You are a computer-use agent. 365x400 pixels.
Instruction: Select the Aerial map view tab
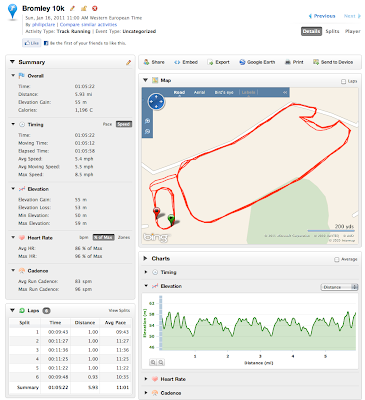point(199,92)
